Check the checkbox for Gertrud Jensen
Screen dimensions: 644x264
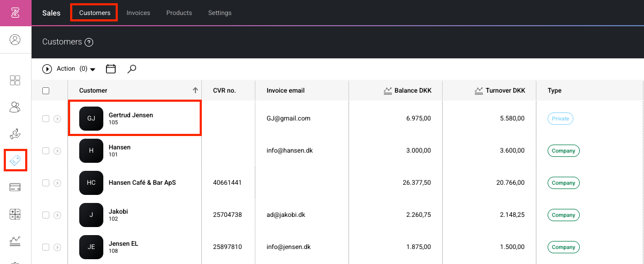[x=46, y=119]
